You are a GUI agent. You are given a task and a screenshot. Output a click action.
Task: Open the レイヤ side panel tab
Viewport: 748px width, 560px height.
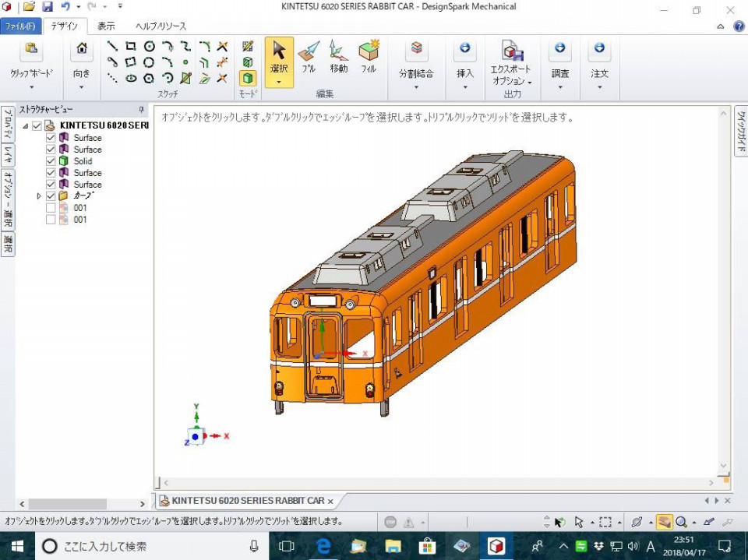(x=8, y=154)
